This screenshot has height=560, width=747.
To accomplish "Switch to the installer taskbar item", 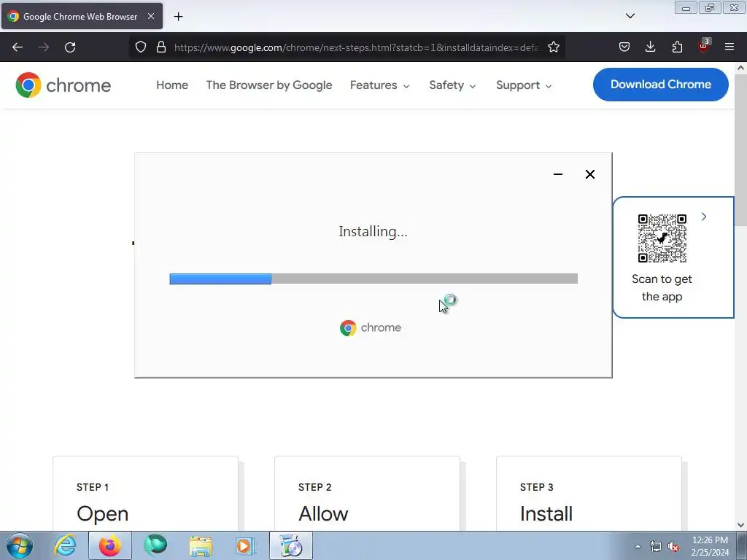I will pyautogui.click(x=290, y=545).
